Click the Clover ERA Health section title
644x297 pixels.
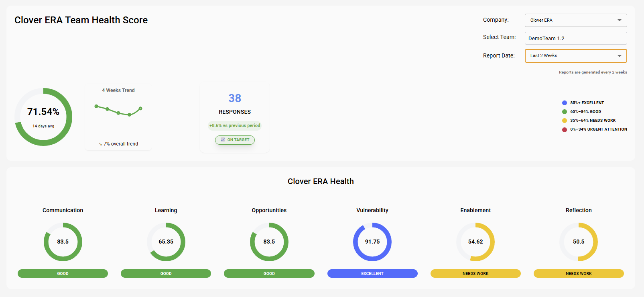(321, 181)
